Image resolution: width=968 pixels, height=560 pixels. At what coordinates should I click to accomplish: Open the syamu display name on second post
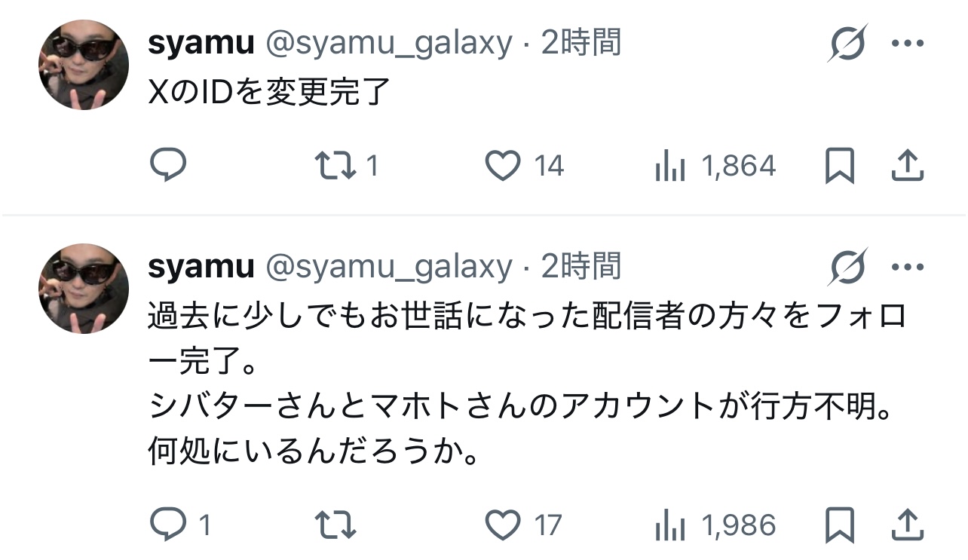pyautogui.click(x=201, y=267)
